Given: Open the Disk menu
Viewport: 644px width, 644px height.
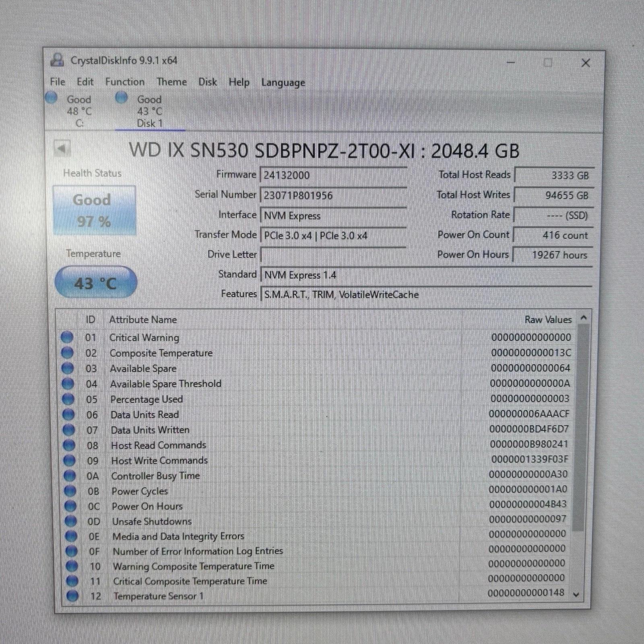Looking at the screenshot, I should pos(208,82).
